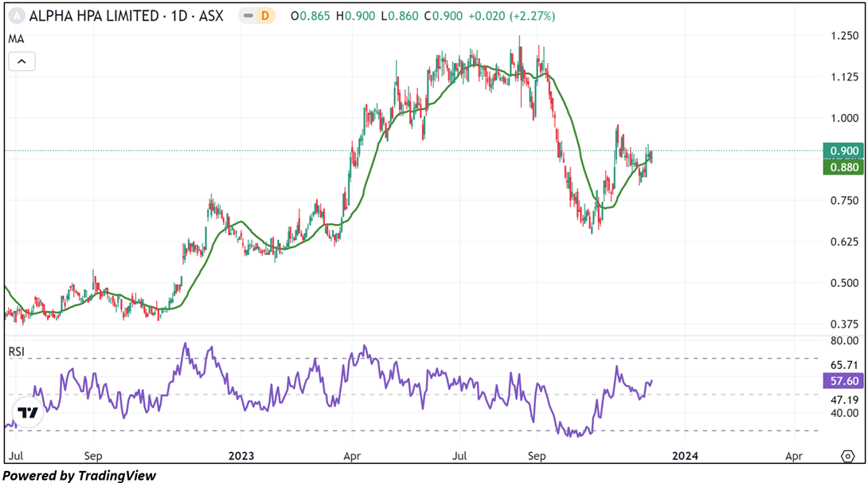Toggle the D data-status pill
The width and height of the screenshot is (868, 483).
pos(257,16)
